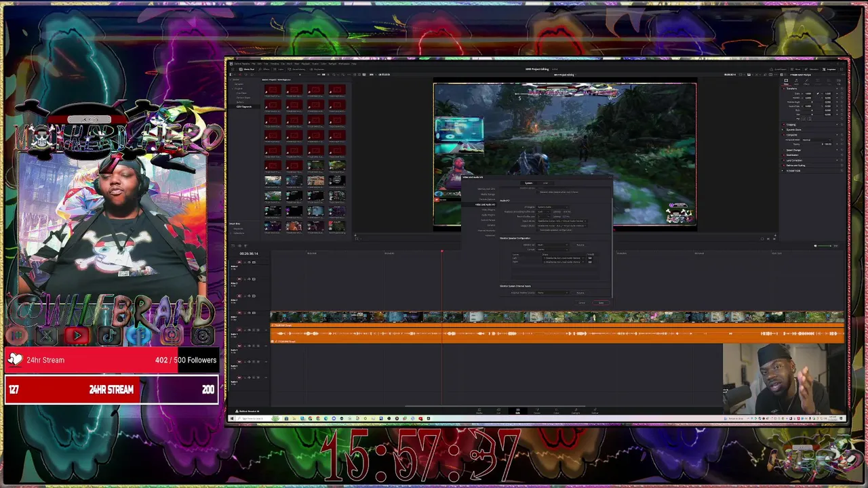Open the playback buffer size dropdown

(x=543, y=211)
